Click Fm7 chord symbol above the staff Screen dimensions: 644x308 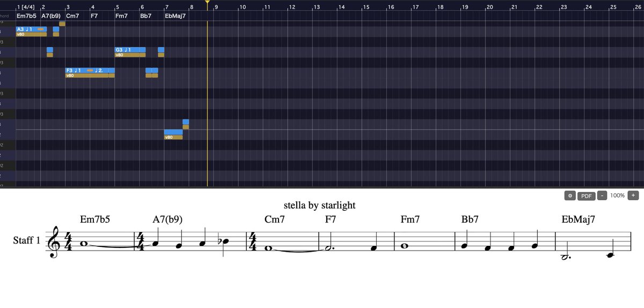(410, 219)
